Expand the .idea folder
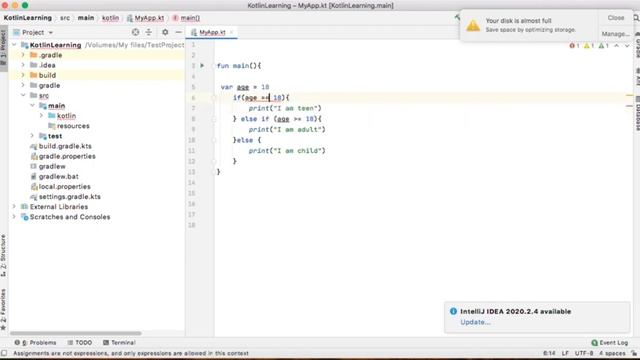The image size is (640, 360). coord(23,65)
